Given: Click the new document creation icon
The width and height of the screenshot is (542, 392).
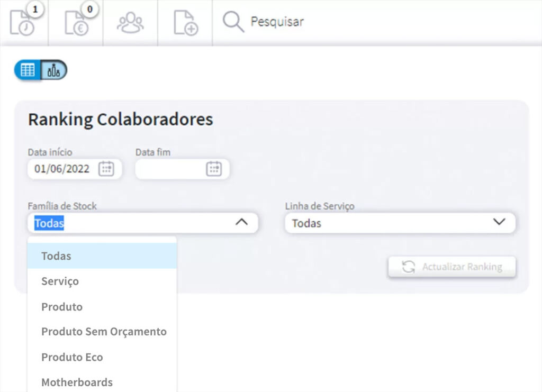Looking at the screenshot, I should (185, 23).
